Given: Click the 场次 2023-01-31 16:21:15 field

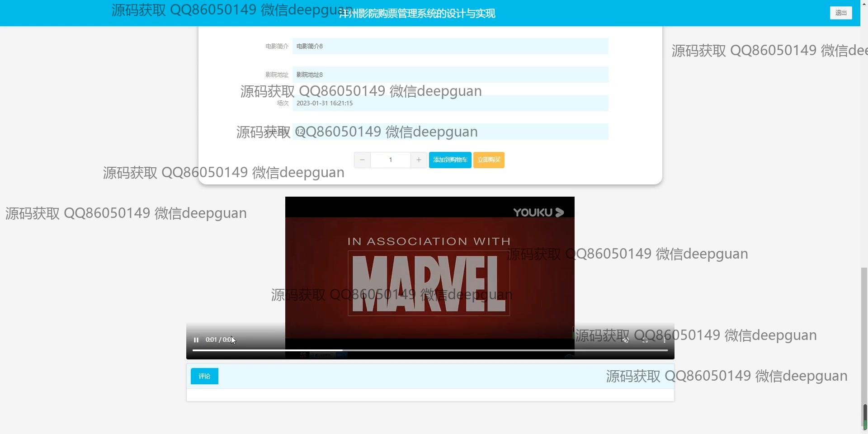Looking at the screenshot, I should pos(450,103).
